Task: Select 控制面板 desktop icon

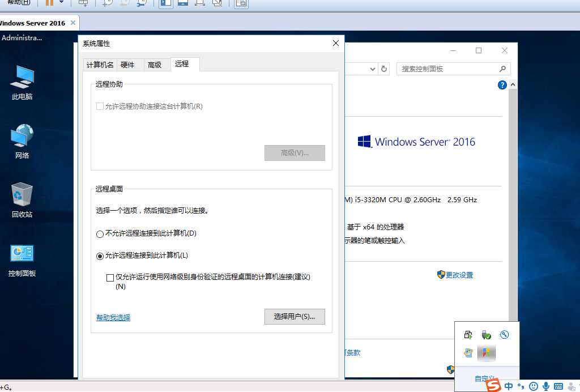Action: pyautogui.click(x=22, y=261)
